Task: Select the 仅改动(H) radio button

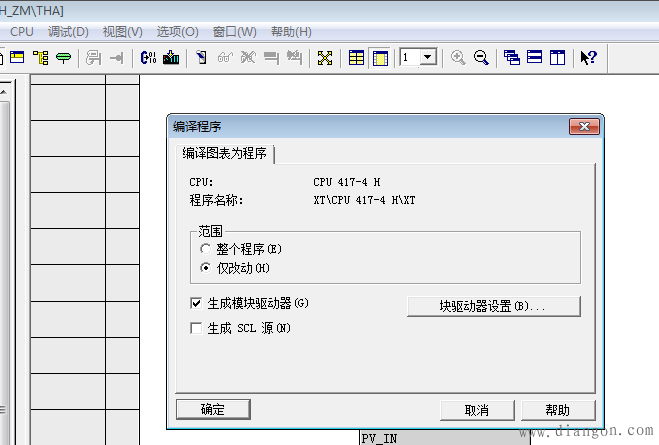Action: coord(205,268)
